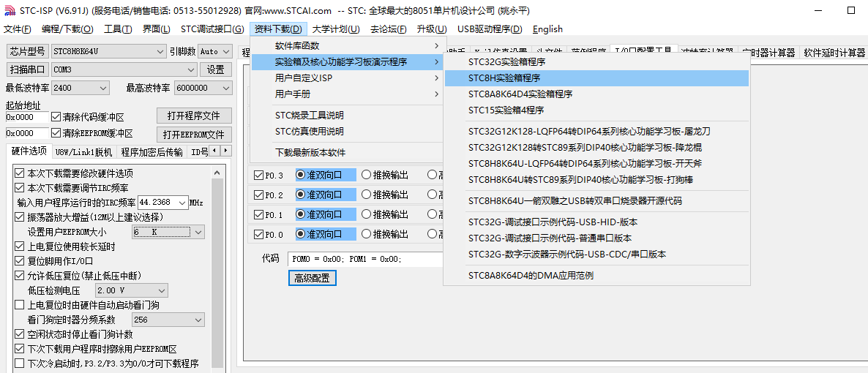Open the 去论坛(F) menu
This screenshot has width=868, height=373.
coord(388,29)
